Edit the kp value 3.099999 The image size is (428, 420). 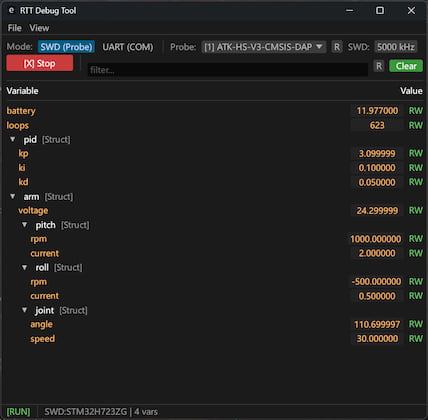pyautogui.click(x=377, y=153)
